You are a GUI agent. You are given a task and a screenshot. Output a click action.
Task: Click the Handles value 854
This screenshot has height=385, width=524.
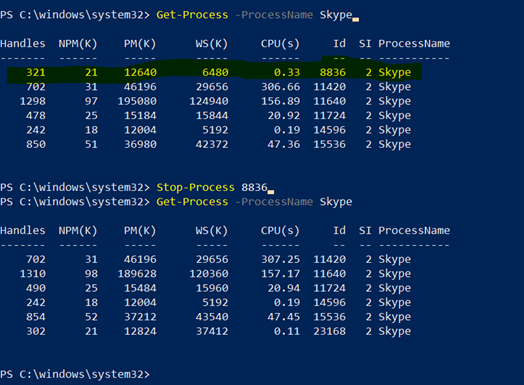[36, 317]
